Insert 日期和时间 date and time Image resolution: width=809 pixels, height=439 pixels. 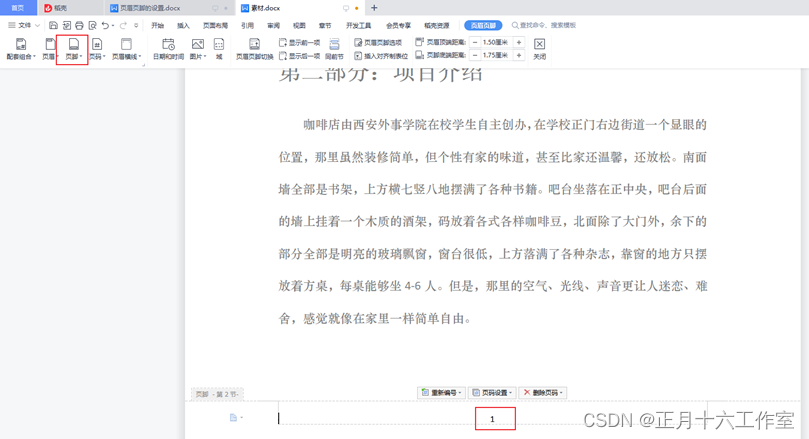(x=168, y=49)
